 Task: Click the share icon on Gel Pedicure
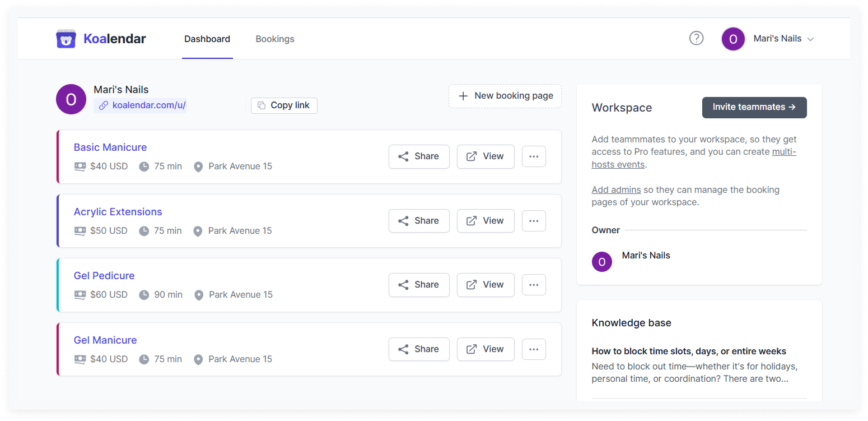[405, 285]
